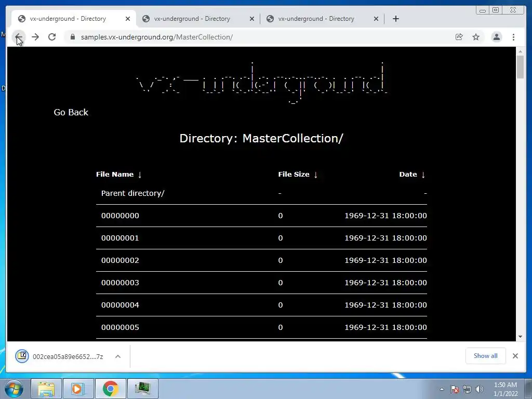
Task: Click the Date column header
Action: (408, 175)
